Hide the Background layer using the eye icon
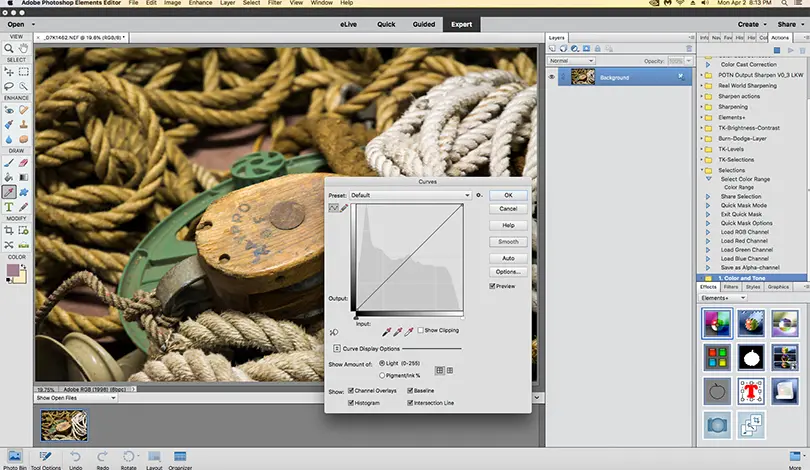 pos(552,76)
